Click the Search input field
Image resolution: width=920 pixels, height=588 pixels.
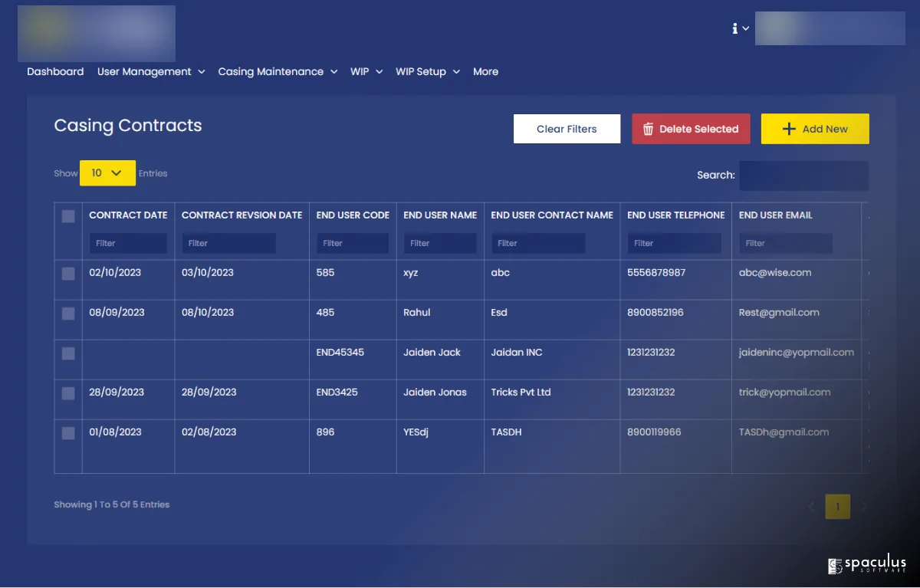click(803, 176)
